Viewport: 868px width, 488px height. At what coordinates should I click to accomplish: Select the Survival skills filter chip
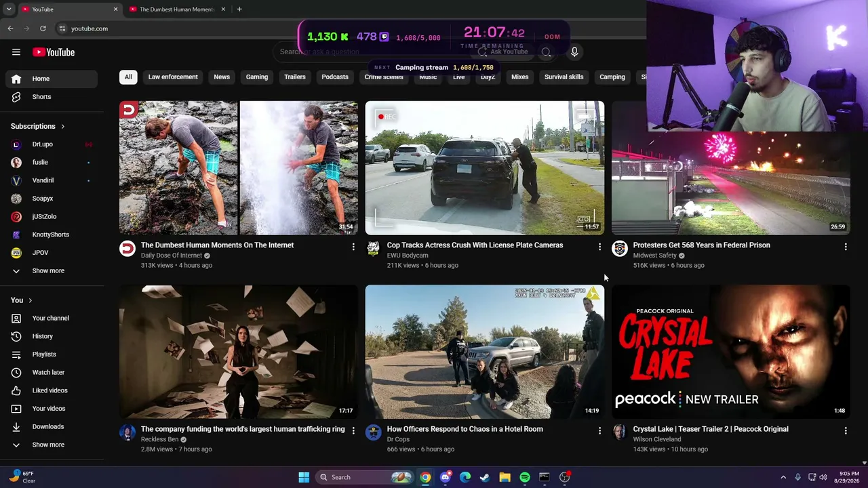click(x=564, y=77)
